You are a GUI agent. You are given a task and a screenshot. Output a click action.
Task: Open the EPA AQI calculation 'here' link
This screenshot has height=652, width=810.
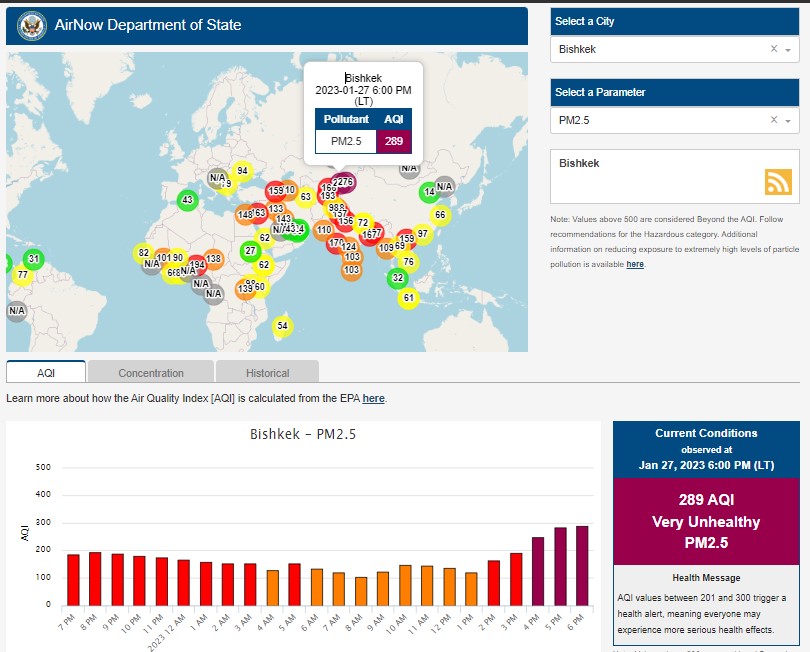[x=373, y=398]
